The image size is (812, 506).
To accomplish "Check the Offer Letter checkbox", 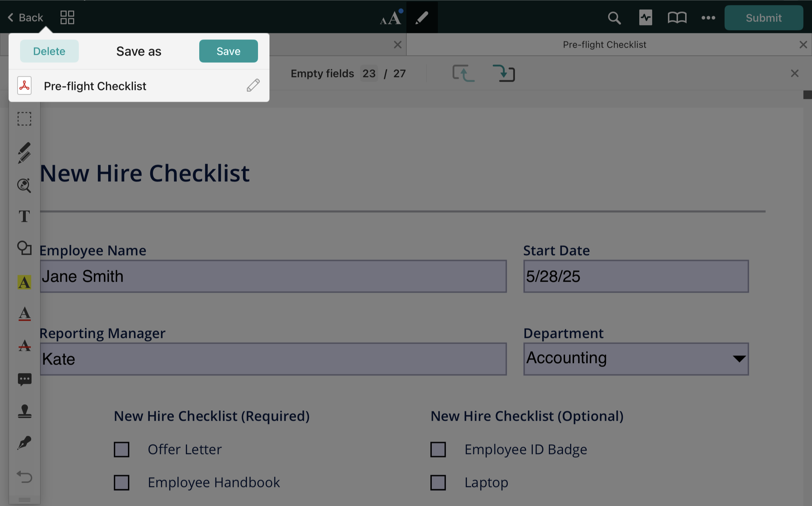I will click(121, 449).
